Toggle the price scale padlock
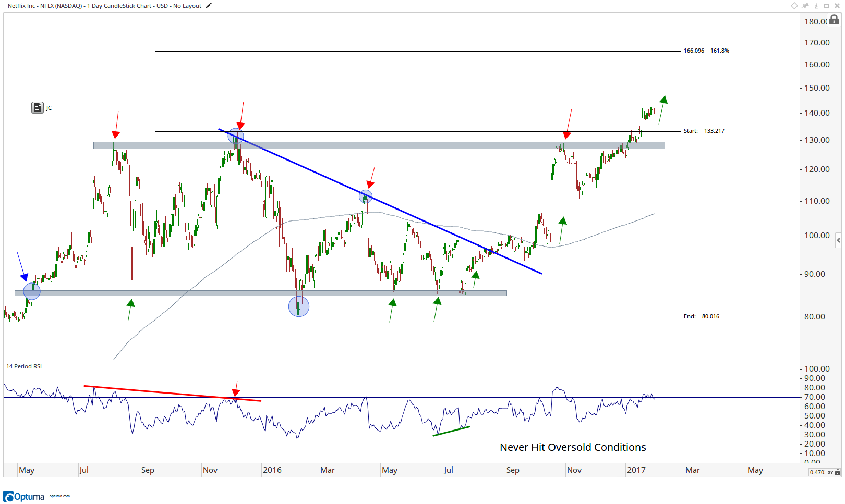 [x=834, y=20]
